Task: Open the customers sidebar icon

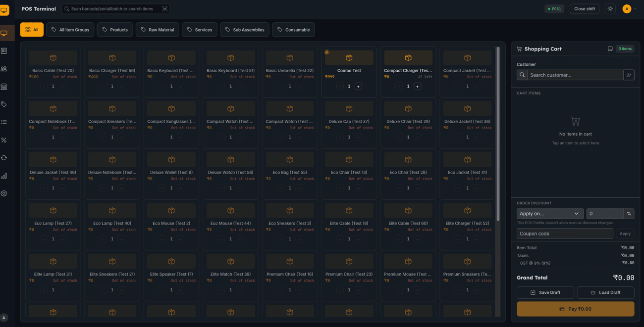Action: click(4, 69)
